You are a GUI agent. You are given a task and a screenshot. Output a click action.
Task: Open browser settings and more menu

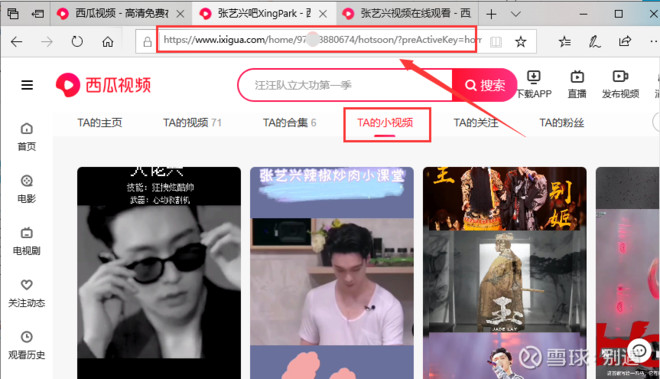654,41
